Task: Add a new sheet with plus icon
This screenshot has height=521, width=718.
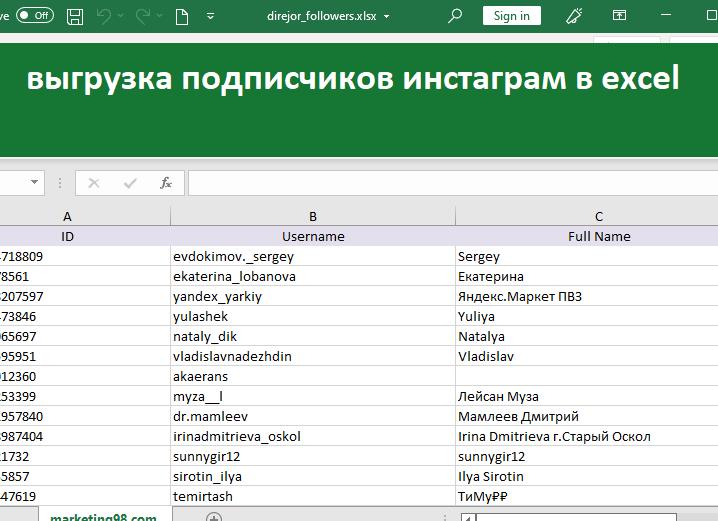Action: pyautogui.click(x=213, y=517)
